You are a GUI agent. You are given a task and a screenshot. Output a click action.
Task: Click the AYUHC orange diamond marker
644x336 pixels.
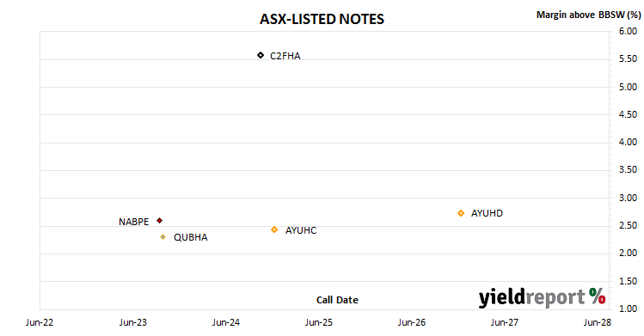274,229
